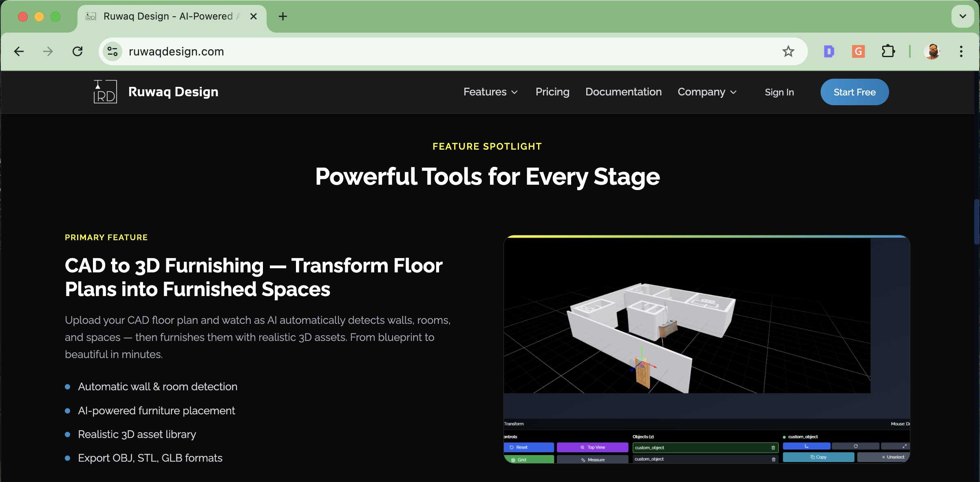This screenshot has height=482, width=980.
Task: Open the browser tab search chevron
Action: tap(962, 16)
